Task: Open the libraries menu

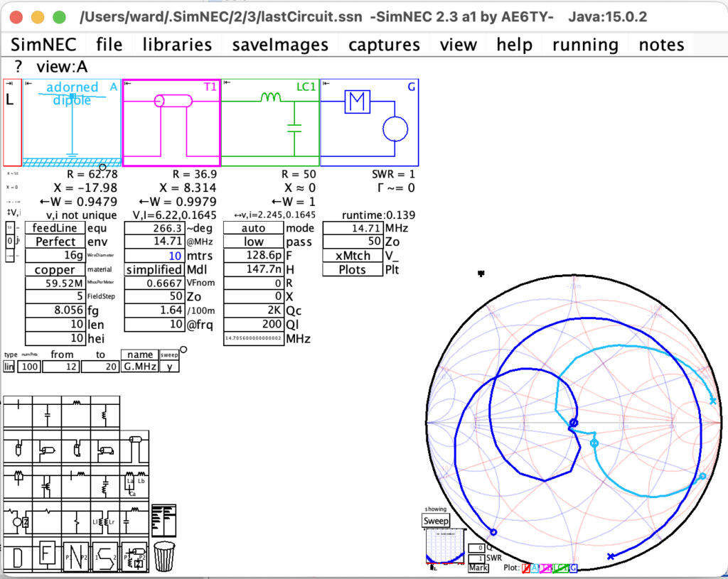Action: tap(176, 44)
